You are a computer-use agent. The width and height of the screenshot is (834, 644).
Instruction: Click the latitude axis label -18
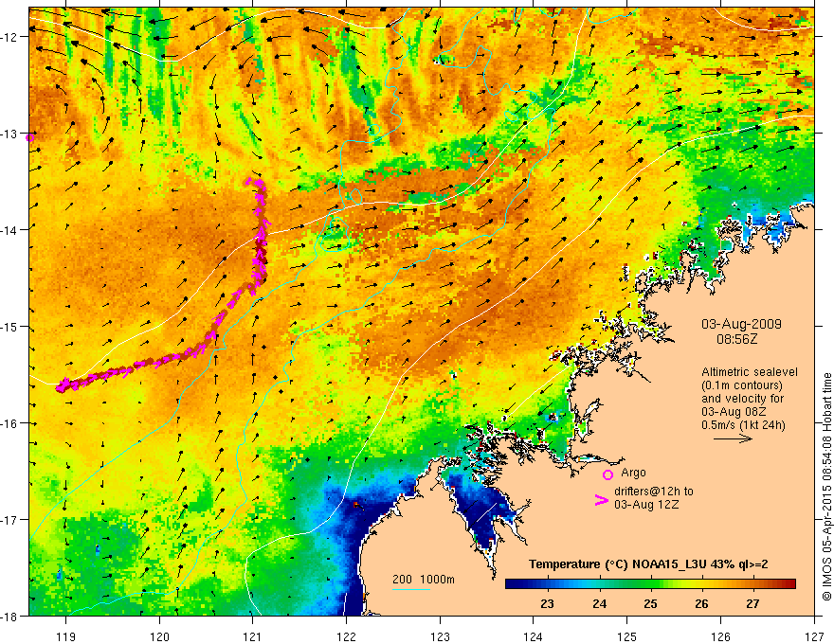[10, 617]
